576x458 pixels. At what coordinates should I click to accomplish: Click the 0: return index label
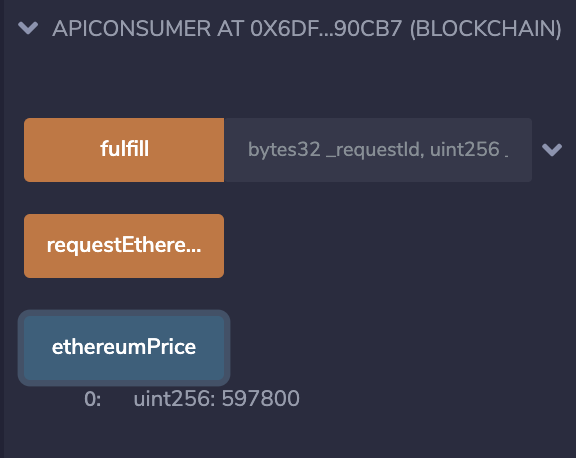93,399
